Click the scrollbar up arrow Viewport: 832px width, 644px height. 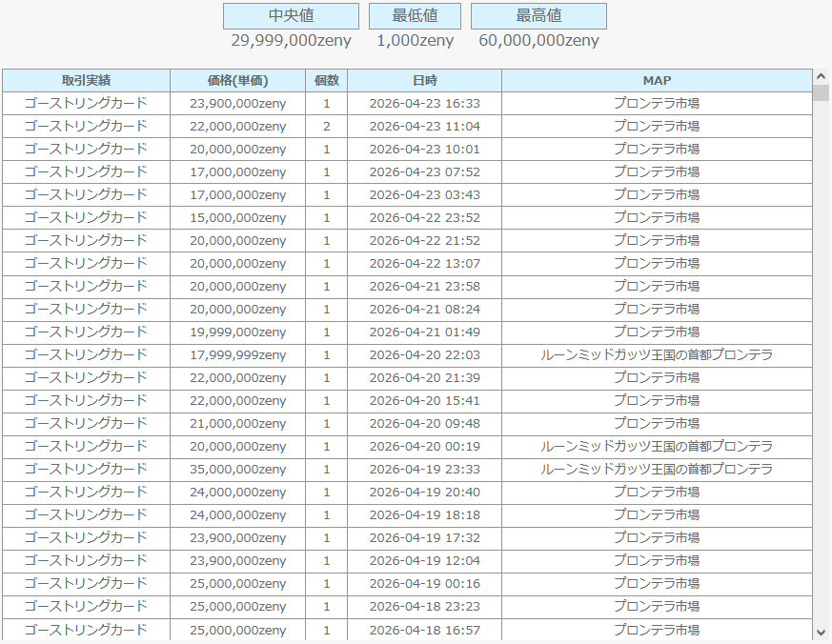(x=822, y=75)
